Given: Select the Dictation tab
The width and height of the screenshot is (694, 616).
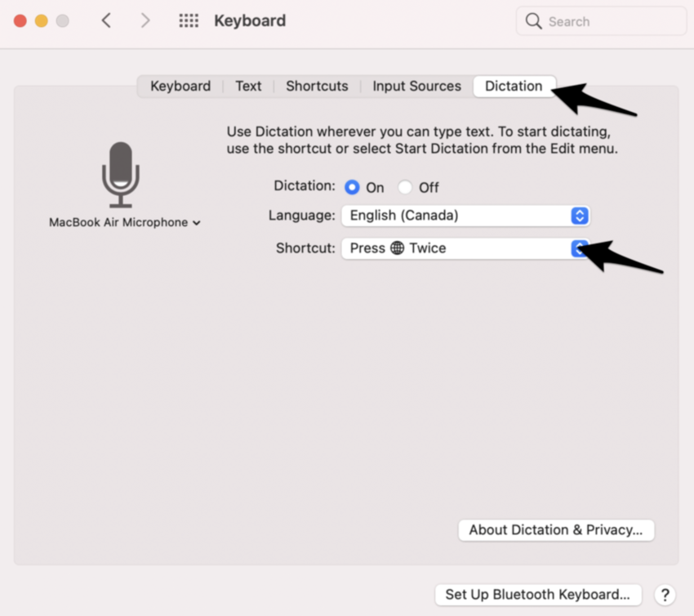Looking at the screenshot, I should click(513, 86).
